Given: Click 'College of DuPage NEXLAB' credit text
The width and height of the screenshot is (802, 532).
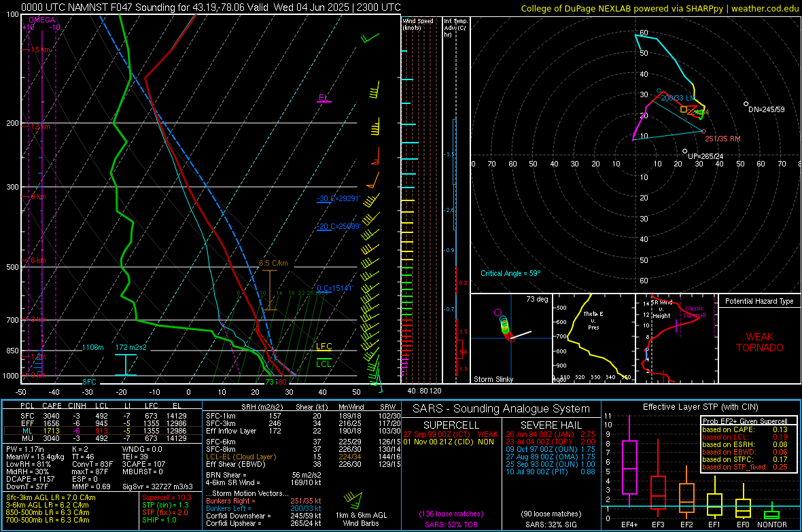Looking at the screenshot, I should tap(576, 9).
